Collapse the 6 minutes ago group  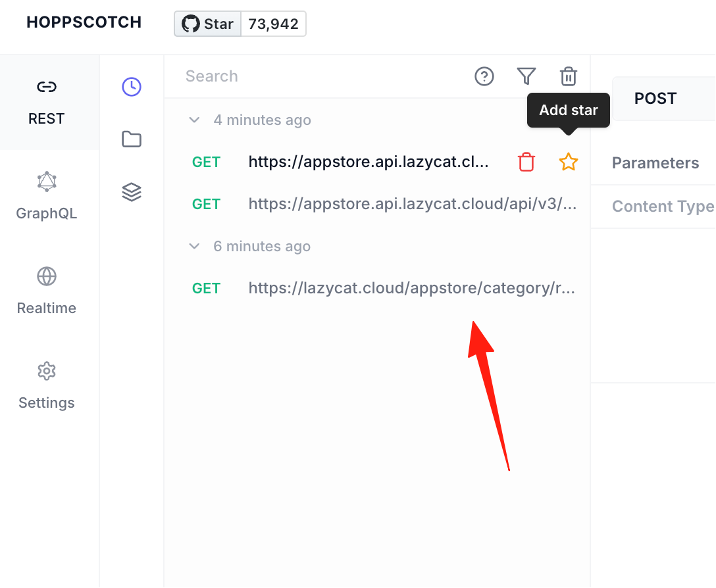point(194,247)
